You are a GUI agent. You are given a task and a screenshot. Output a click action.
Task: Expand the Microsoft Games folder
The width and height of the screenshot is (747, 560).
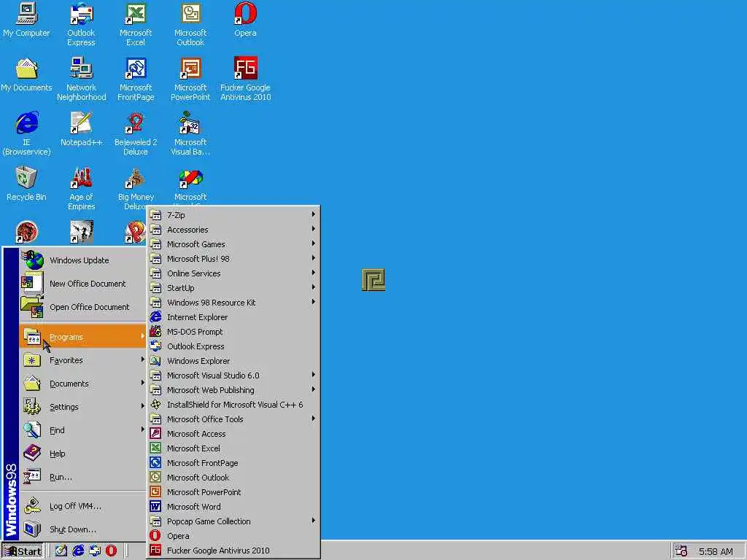[233, 244]
